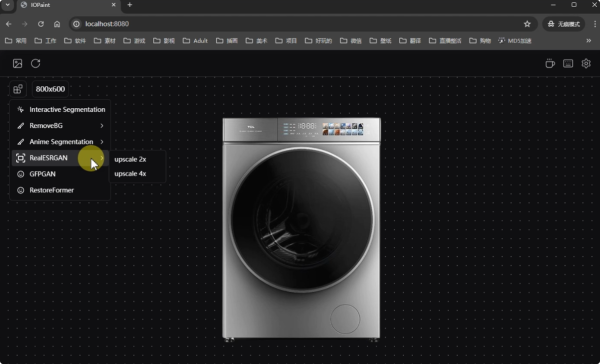Expand the RealESRGAN submenu chevron
600x364 pixels.
tap(102, 158)
